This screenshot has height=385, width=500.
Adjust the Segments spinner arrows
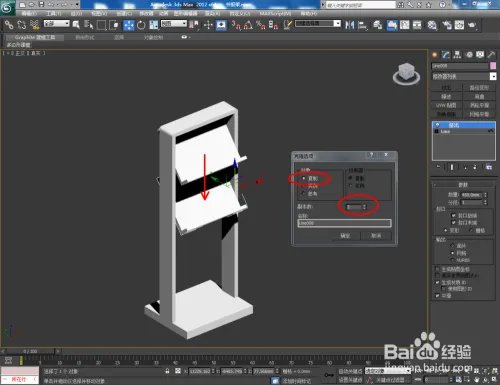(485, 202)
